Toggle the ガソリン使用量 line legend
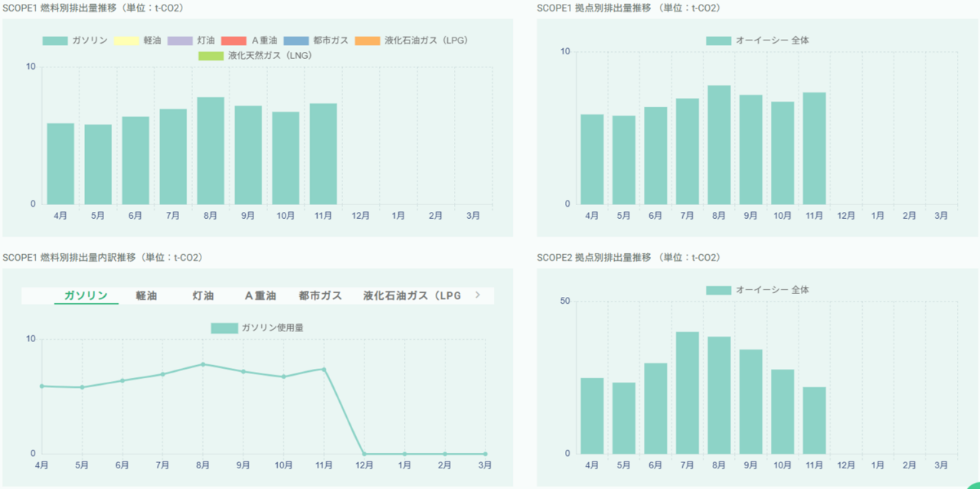Image resolution: width=980 pixels, height=489 pixels. pos(257,328)
